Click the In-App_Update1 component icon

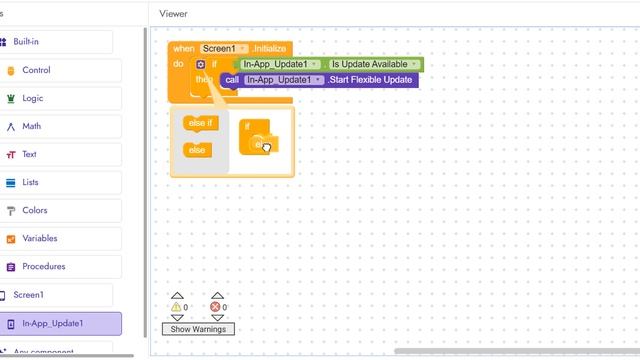click(11, 324)
